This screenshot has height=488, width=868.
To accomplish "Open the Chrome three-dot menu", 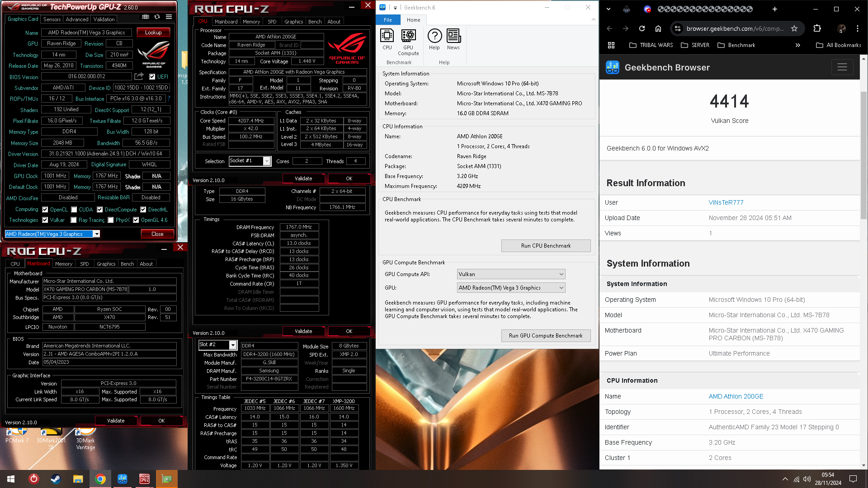I will [x=858, y=28].
